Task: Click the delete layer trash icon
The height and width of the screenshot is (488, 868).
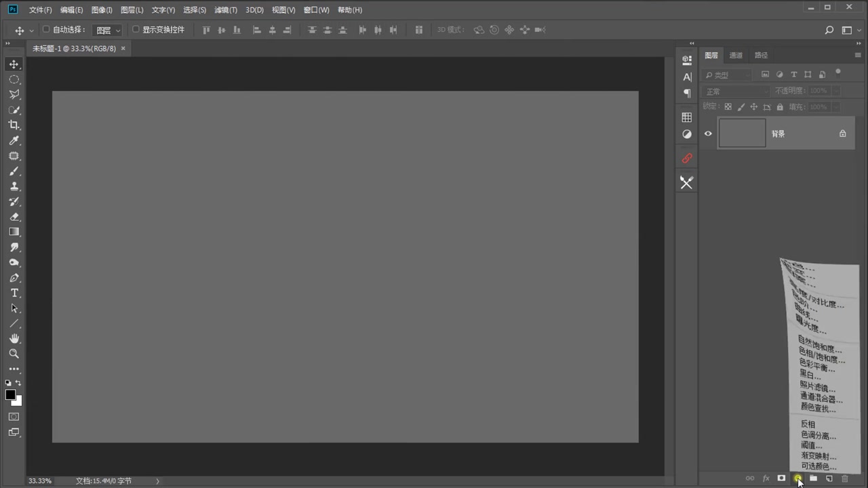Action: 845,479
